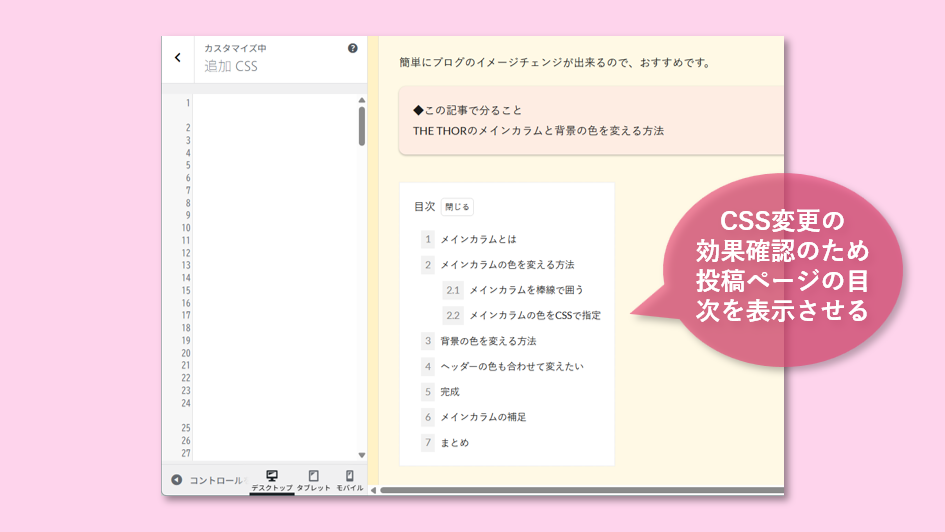This screenshot has height=532, width=945.
Task: Click the CSS editor scrollbar up arrow
Action: click(x=362, y=100)
